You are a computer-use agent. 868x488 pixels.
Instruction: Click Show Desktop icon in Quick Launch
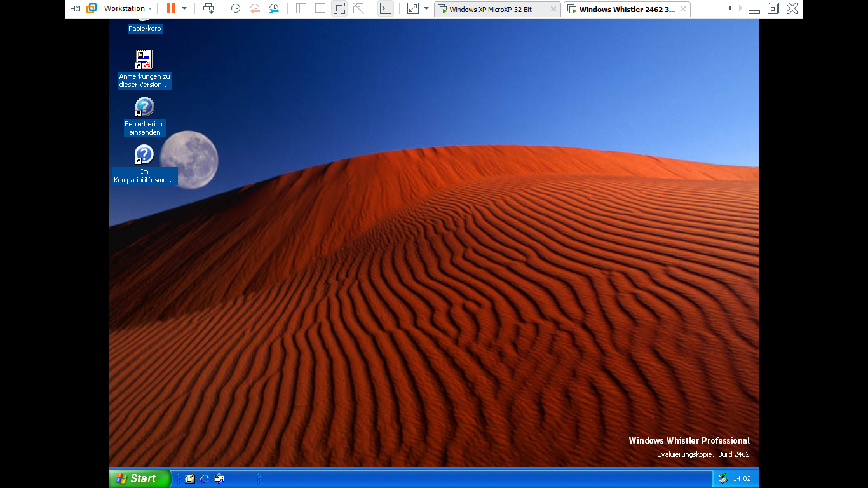(189, 478)
